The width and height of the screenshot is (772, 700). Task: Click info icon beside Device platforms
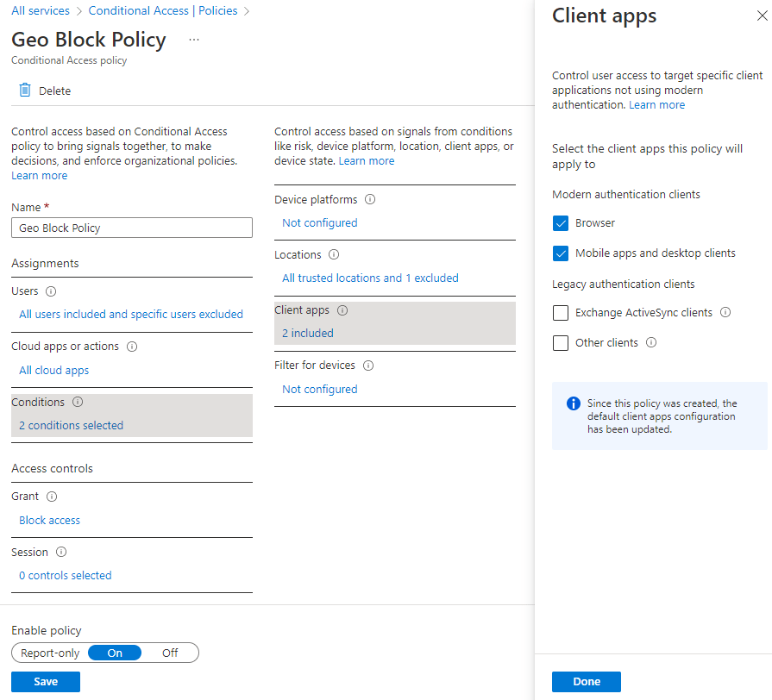coord(370,199)
